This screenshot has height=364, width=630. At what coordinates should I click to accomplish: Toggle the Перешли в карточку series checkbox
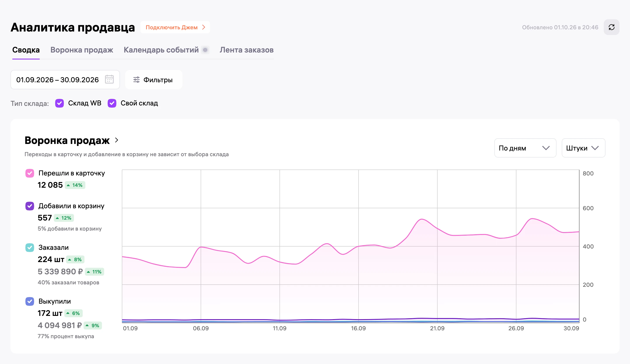(30, 173)
